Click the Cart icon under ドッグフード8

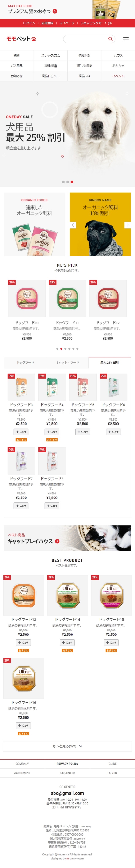tap(52, 506)
